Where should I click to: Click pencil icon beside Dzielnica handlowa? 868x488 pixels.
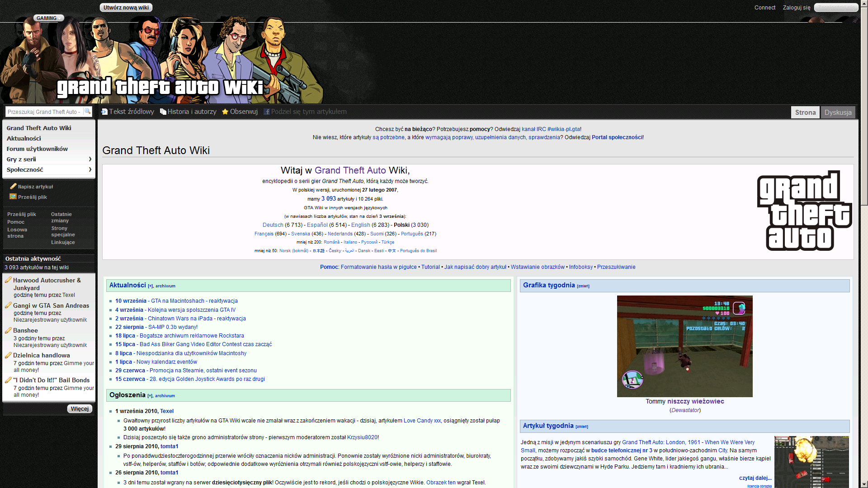8,355
